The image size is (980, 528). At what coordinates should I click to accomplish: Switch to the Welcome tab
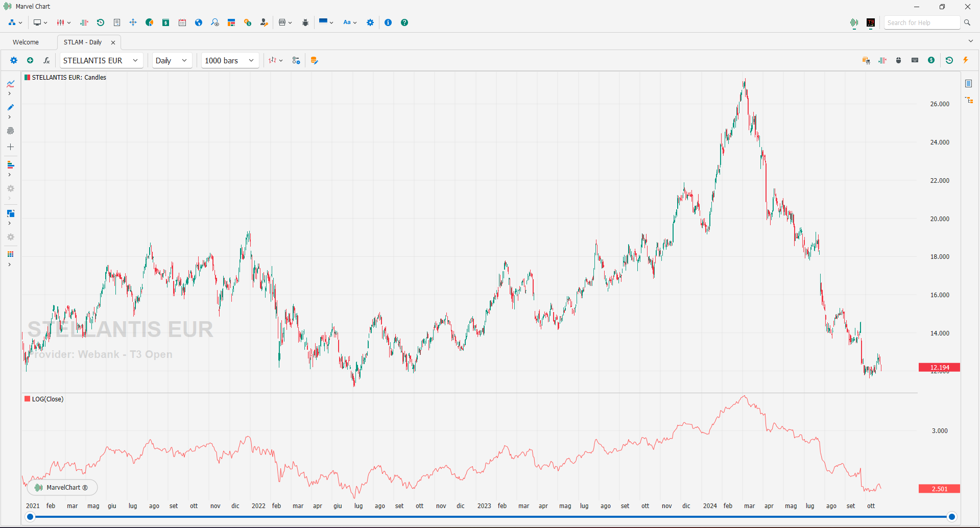coord(26,42)
